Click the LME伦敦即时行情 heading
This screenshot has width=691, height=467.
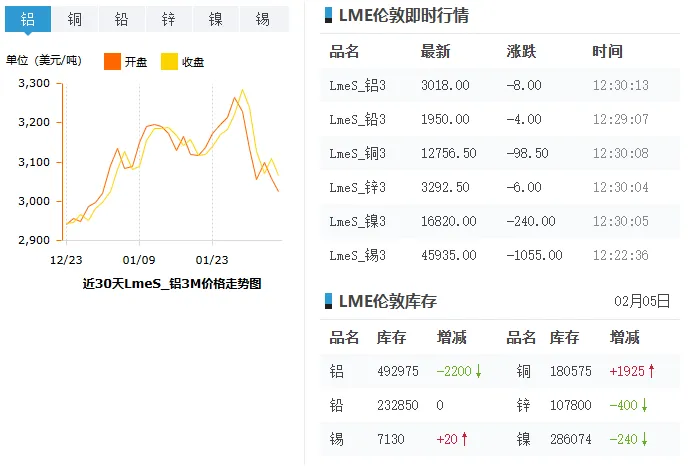click(x=404, y=15)
